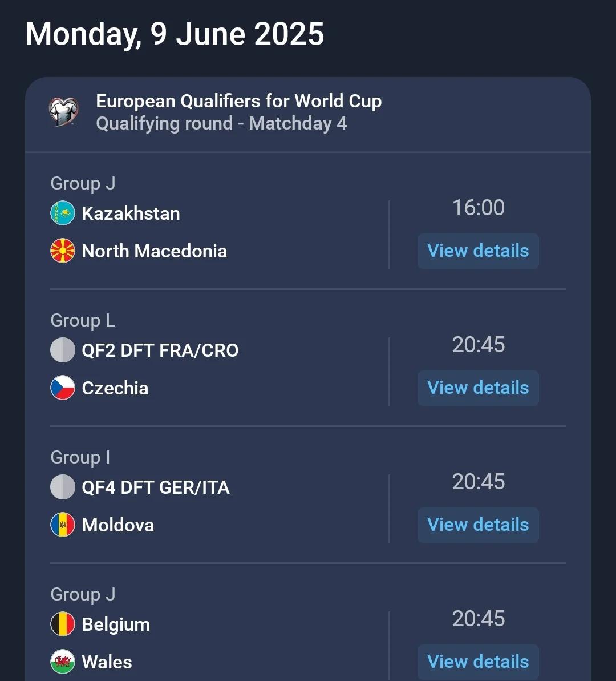View details for the Czechia match
The height and width of the screenshot is (681, 616).
pyautogui.click(x=478, y=388)
